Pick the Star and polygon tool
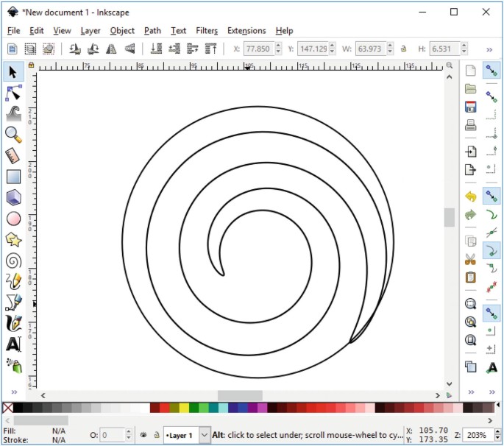This screenshot has width=504, height=446. (x=13, y=239)
